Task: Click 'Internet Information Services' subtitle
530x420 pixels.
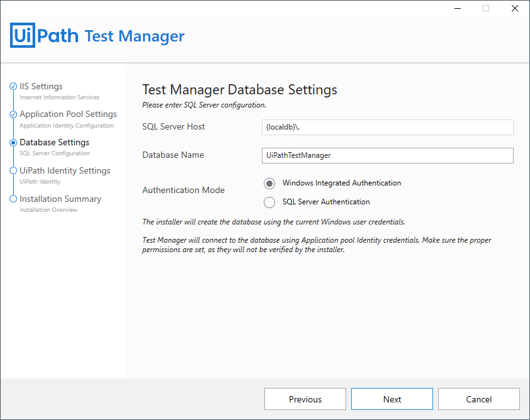Action: click(x=60, y=97)
